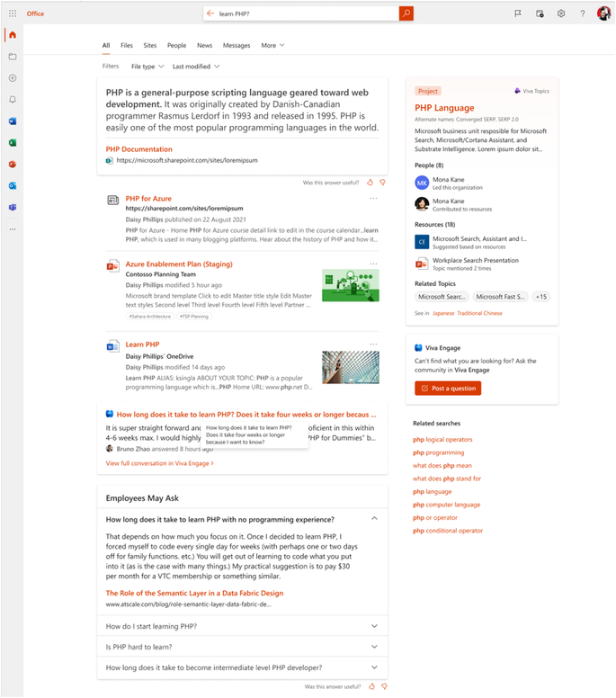Click php logical operators related search
The width and height of the screenshot is (616, 698).
(442, 439)
